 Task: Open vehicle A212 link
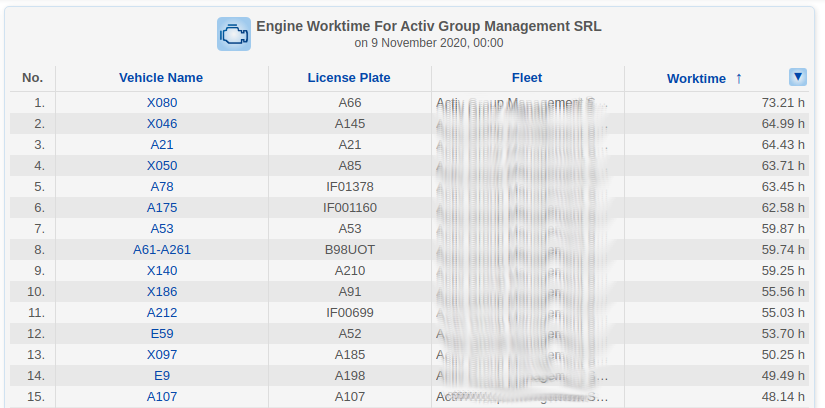(161, 313)
